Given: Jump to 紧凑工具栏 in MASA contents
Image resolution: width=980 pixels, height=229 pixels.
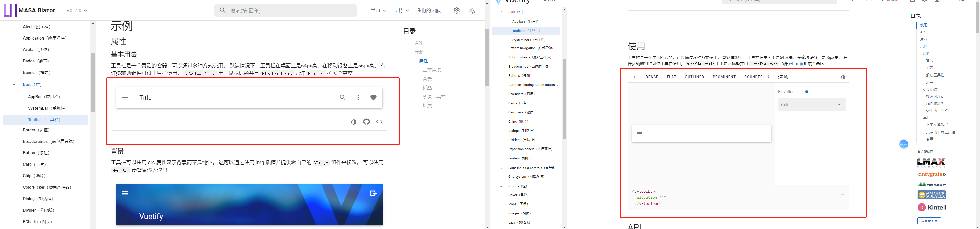Looking at the screenshot, I should (x=434, y=97).
